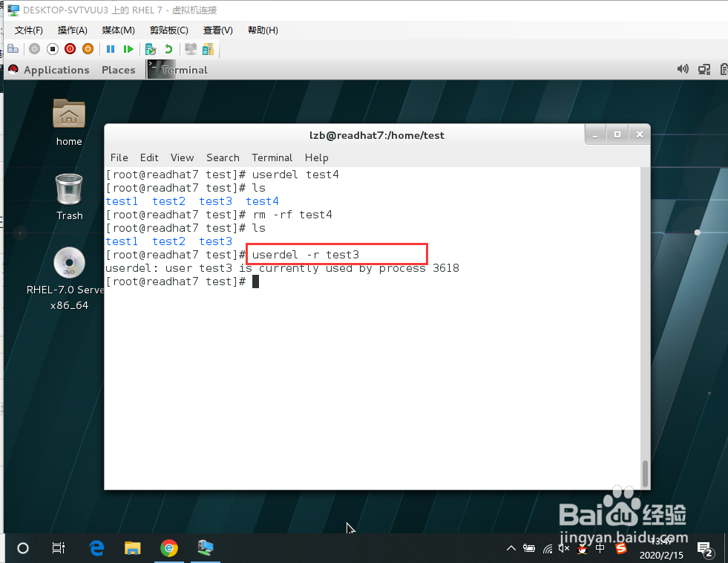Open the terminal Edit menu
This screenshot has width=728, height=563.
coord(149,157)
